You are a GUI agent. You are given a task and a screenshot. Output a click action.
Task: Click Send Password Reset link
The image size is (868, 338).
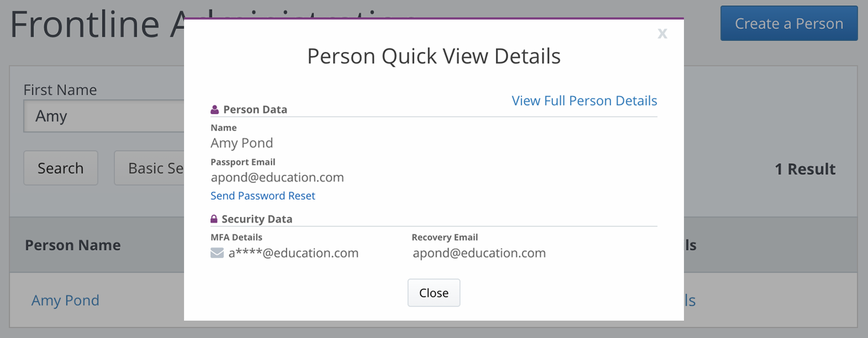(263, 196)
